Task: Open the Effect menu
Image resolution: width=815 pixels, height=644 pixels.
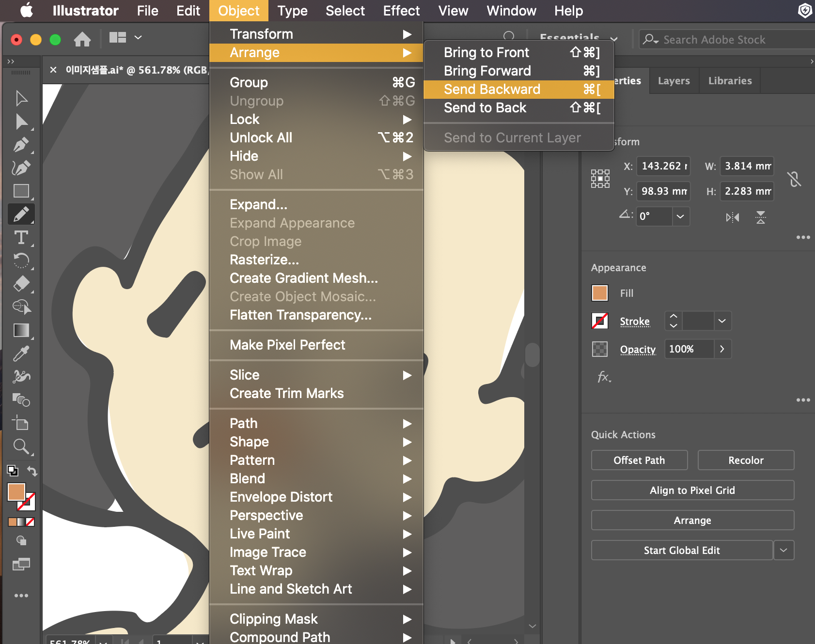Action: (x=401, y=11)
